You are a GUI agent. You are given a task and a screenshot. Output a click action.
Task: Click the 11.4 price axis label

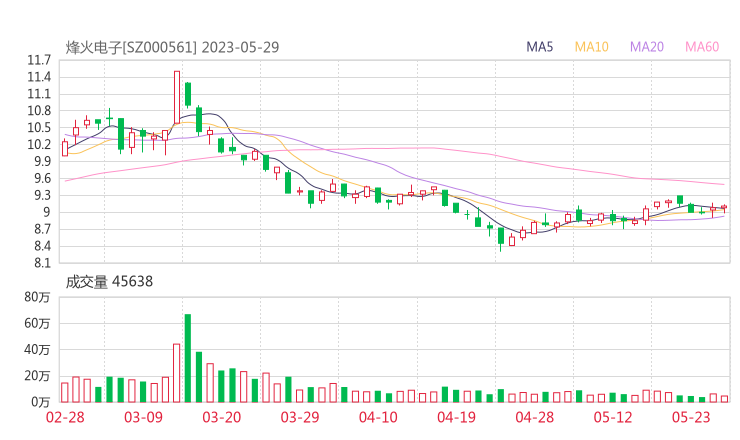click(39, 77)
